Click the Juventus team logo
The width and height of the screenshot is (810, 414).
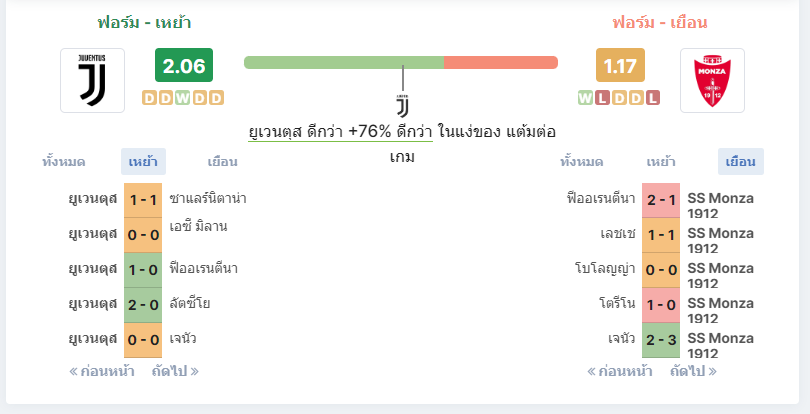92,80
